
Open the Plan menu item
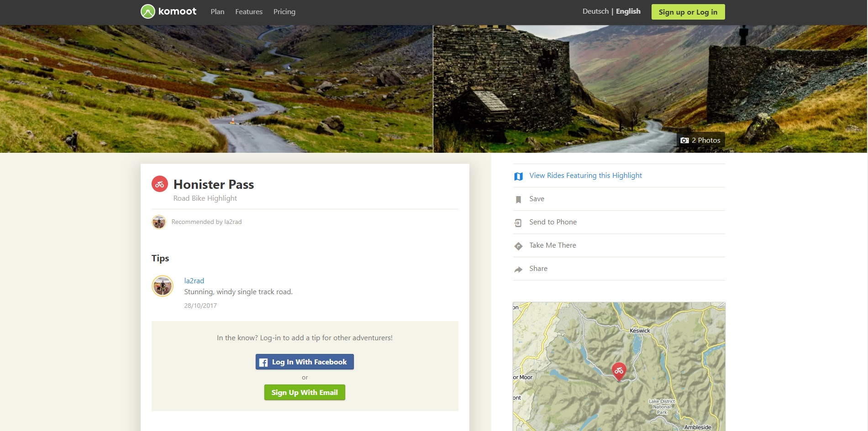pyautogui.click(x=217, y=12)
